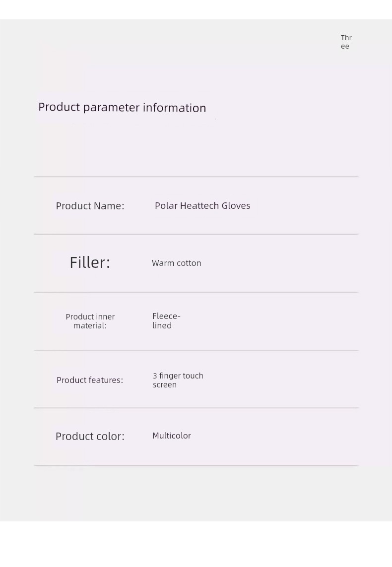Click the word 'Gloves' in product name
Viewport: 392px width, 567px height.
pyautogui.click(x=236, y=206)
